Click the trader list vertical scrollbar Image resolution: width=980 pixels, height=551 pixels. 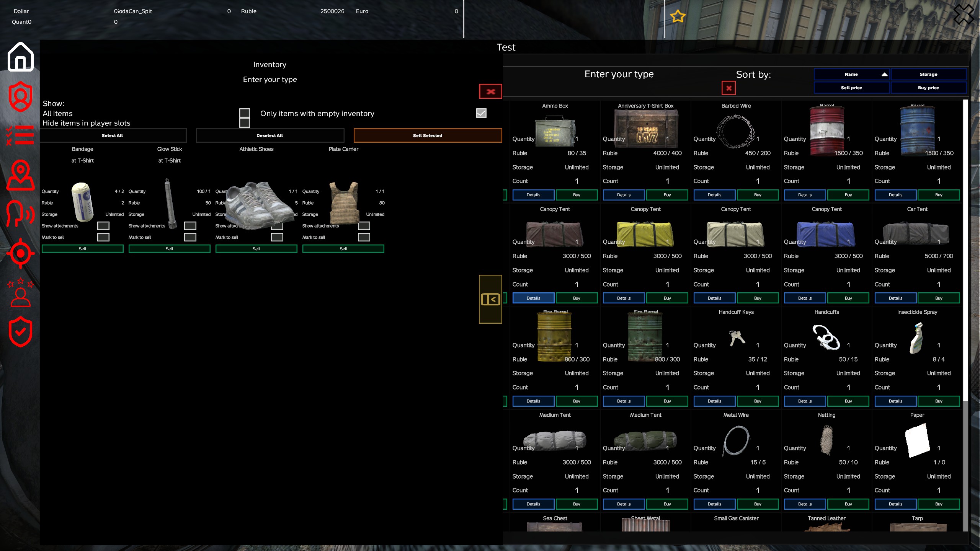pos(965,250)
